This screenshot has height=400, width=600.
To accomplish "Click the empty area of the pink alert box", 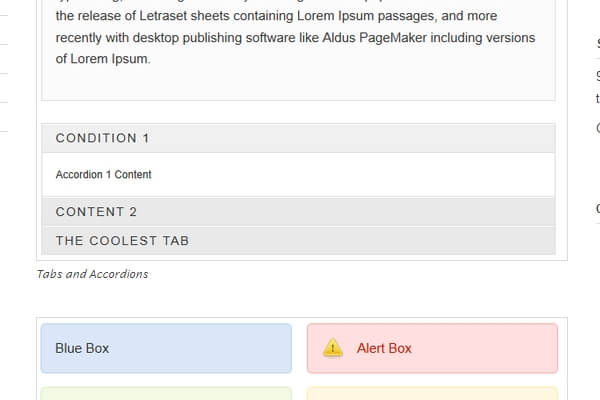I will point(490,348).
